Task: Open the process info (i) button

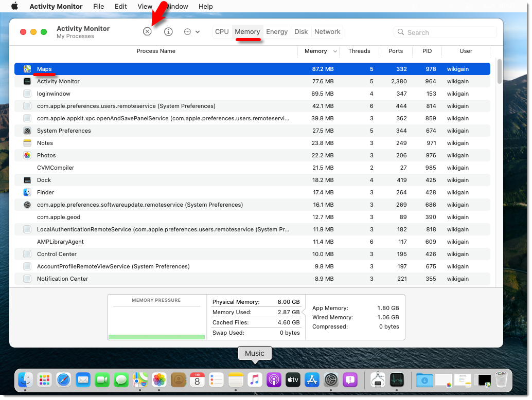Action: point(168,31)
